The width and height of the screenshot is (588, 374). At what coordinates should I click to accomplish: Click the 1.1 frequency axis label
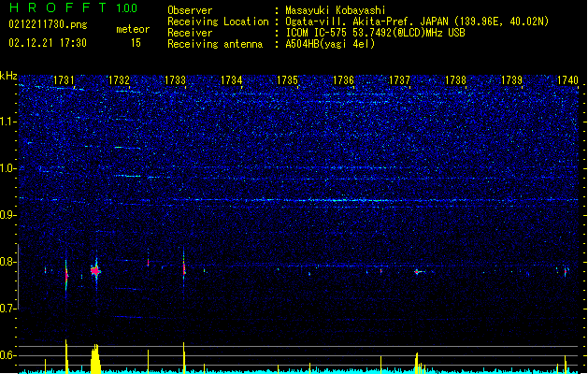[x=8, y=122]
